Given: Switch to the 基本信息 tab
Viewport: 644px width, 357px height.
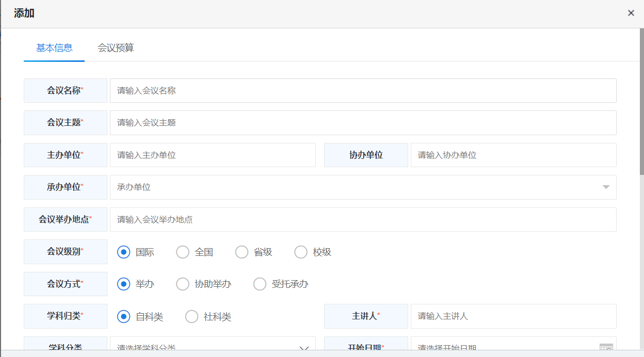Looking at the screenshot, I should 54,48.
